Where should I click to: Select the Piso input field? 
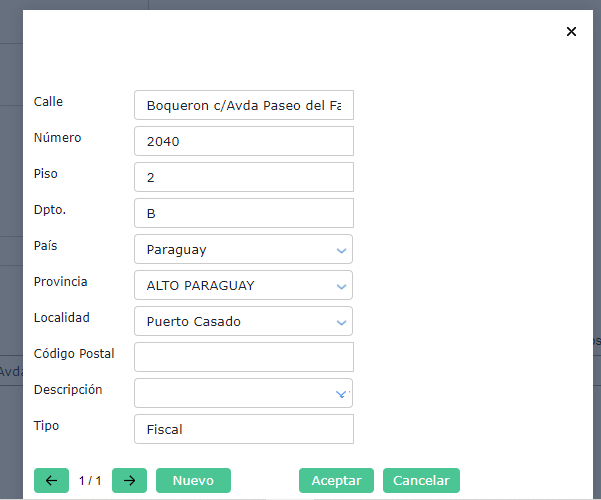point(243,177)
